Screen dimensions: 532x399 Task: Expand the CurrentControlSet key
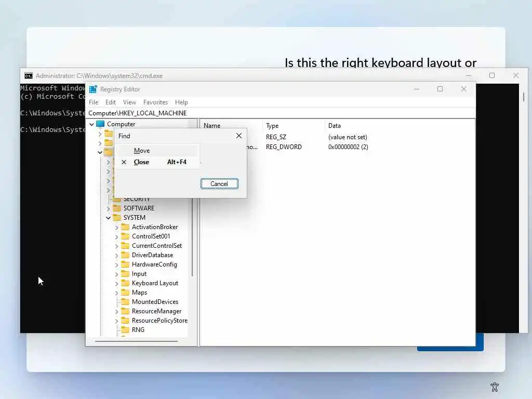(117, 246)
